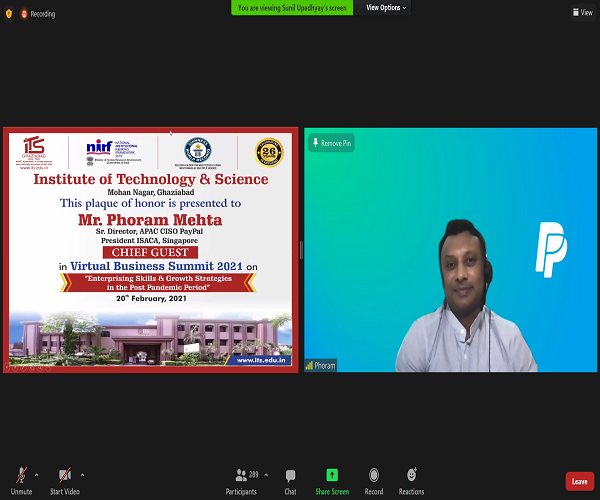Click 'Institute of Technology & Science' heading
Screen dimensions: 600x500
click(151, 179)
